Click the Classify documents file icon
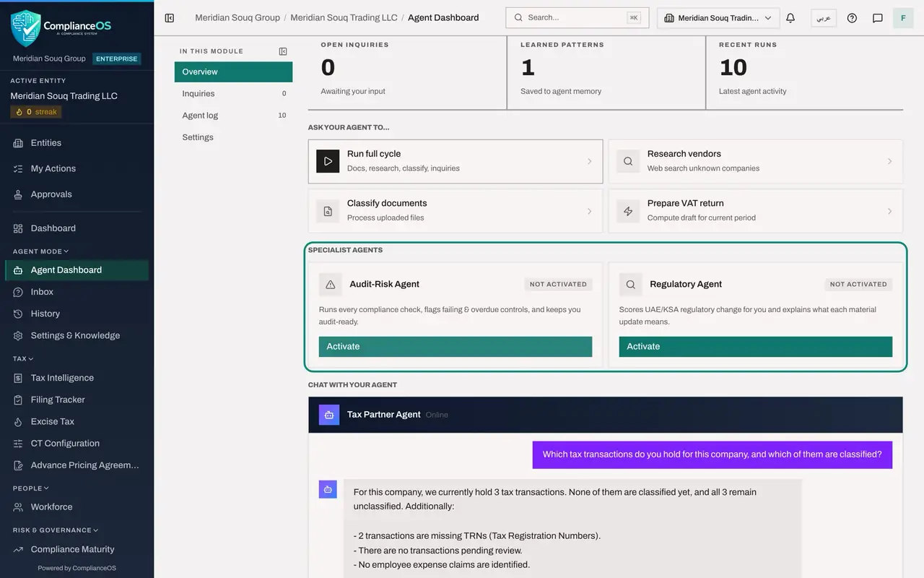The width and height of the screenshot is (924, 578). click(x=328, y=211)
